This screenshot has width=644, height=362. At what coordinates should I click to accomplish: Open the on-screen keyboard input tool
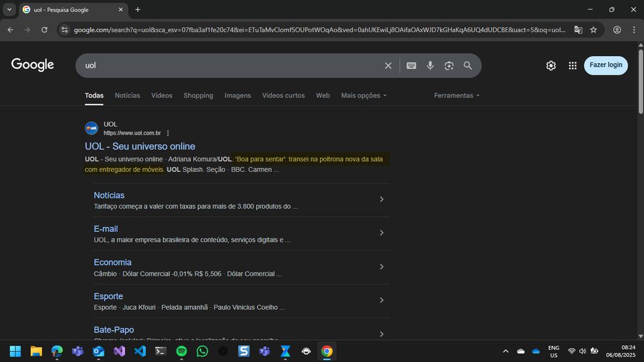411,65
